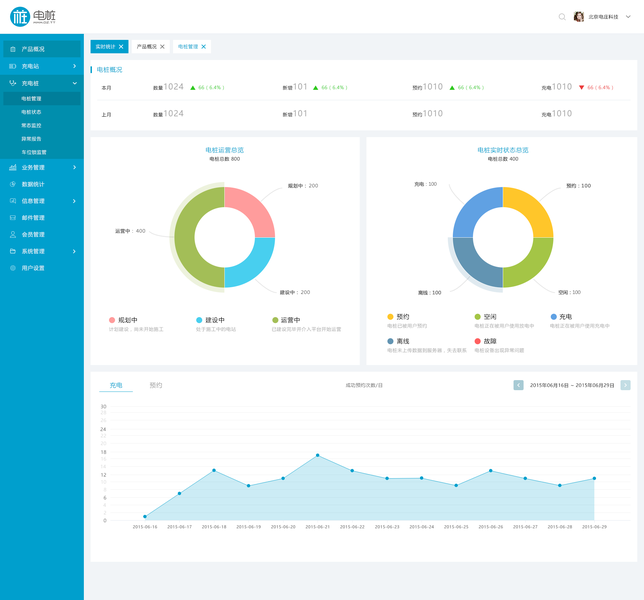Open 异常报告 submenu item
The image size is (644, 600).
point(31,139)
